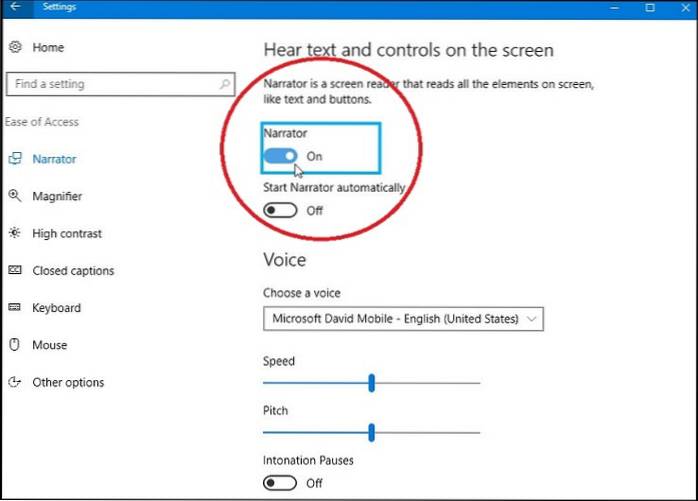This screenshot has height=501, width=698.
Task: Select the Narrator sidebar icon
Action: pos(15,159)
